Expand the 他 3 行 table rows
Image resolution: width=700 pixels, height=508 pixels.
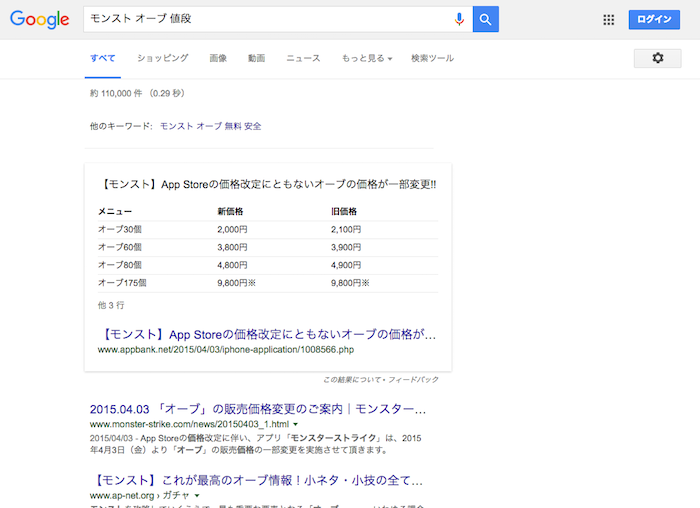[x=110, y=304]
